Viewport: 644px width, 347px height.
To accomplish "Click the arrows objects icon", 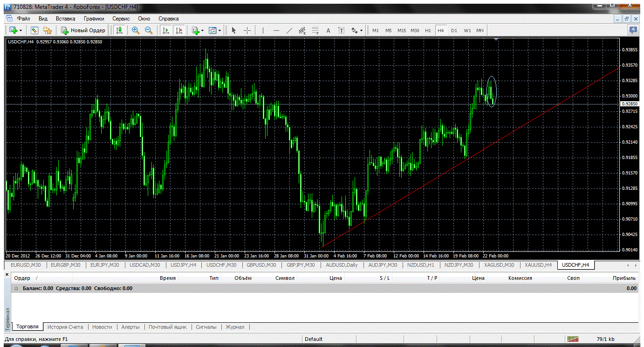I will click(354, 30).
